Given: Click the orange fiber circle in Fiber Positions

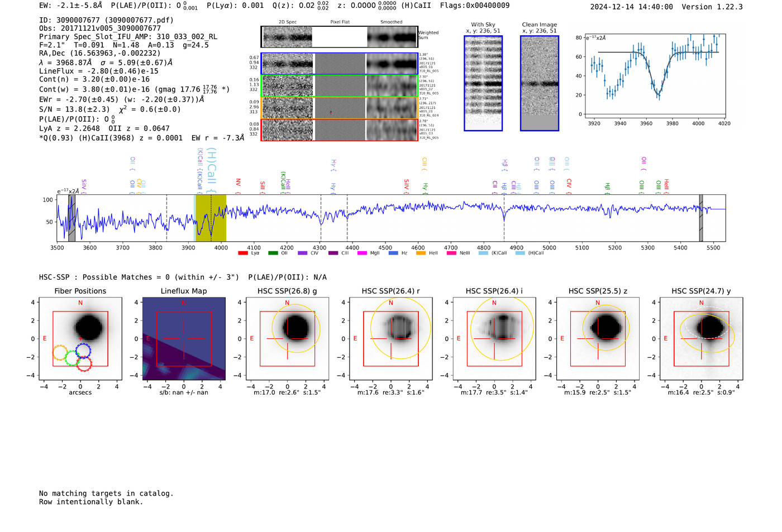Looking at the screenshot, I should (60, 353).
